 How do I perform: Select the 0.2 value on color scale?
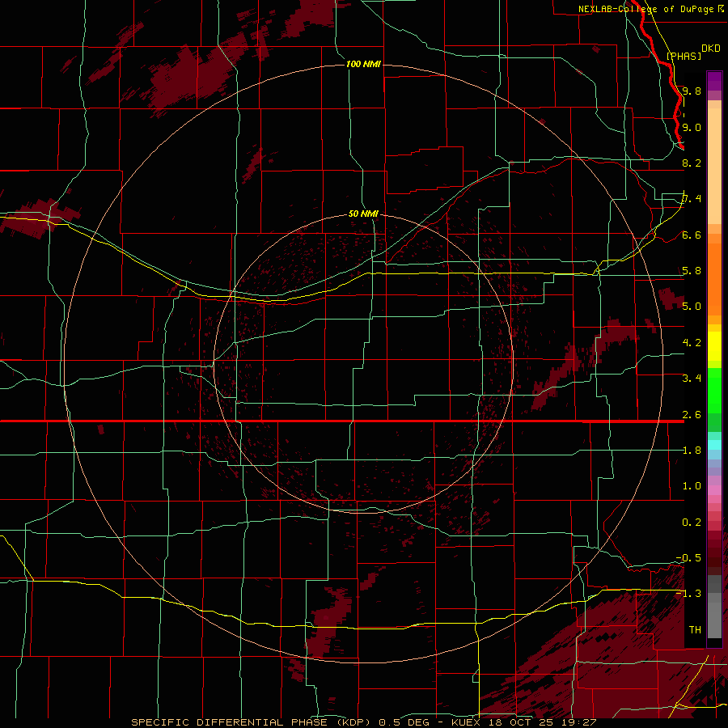coord(692,523)
